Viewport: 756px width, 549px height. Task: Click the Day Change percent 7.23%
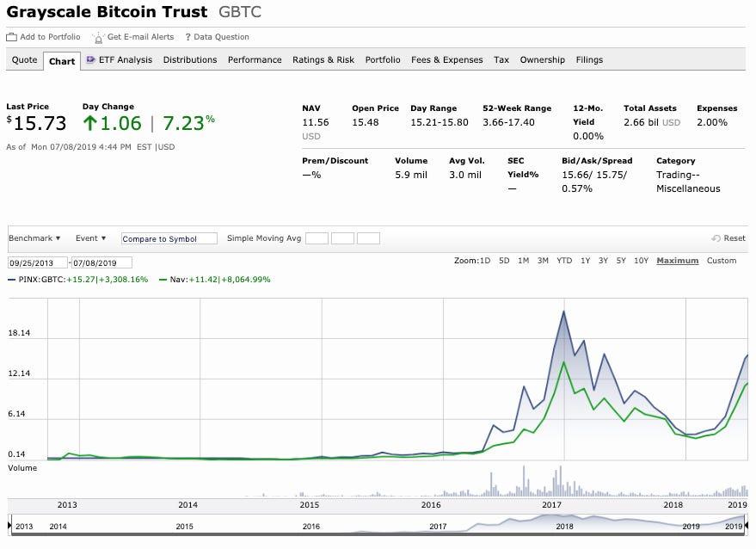[188, 123]
